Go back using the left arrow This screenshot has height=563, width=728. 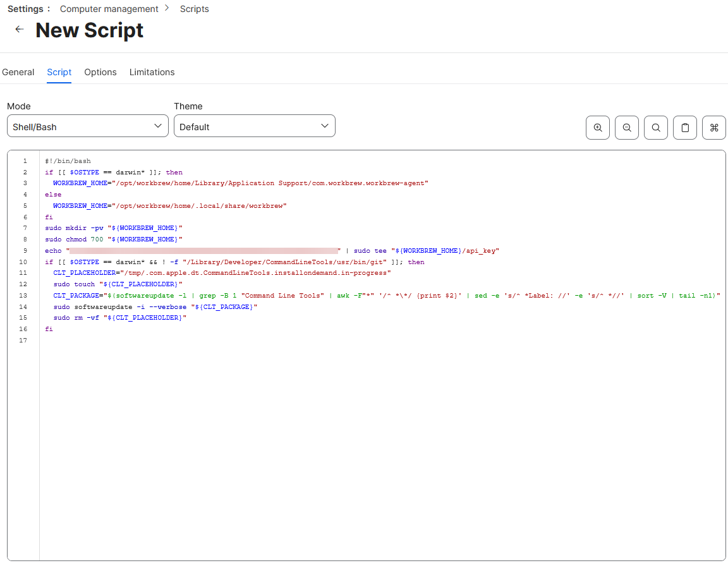(x=20, y=30)
